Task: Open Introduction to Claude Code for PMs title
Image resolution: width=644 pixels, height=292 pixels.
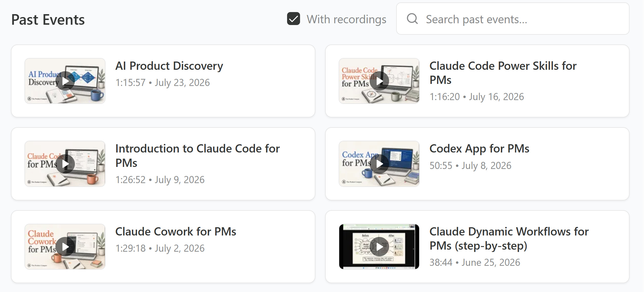Action: pos(197,156)
